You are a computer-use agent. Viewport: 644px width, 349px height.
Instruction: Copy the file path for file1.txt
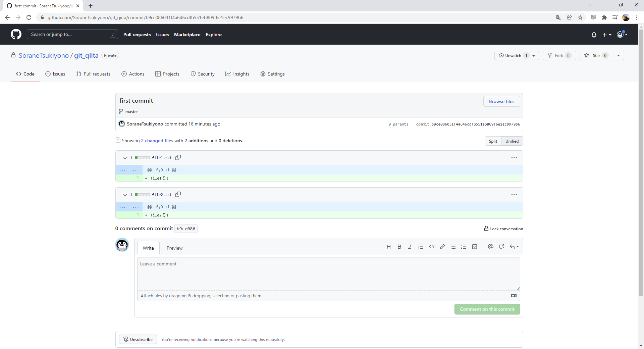point(178,157)
